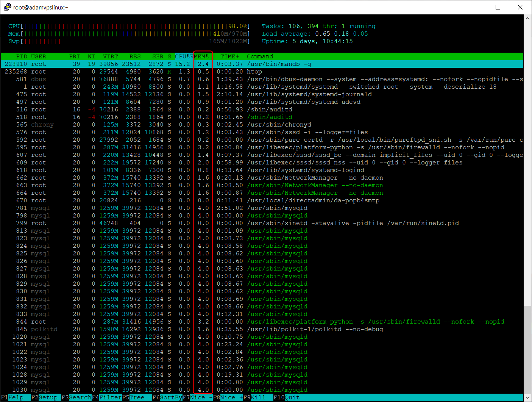Activate F3 Search in the bottom bar
The width and height of the screenshot is (532, 402).
point(76,397)
